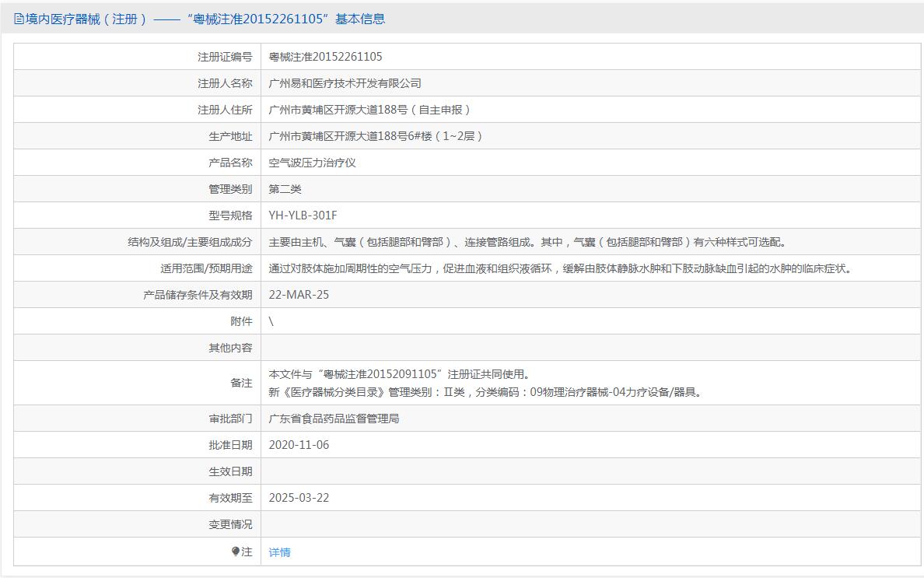Select the value 22-MAR-25
Image resolution: width=924 pixels, height=578 pixels.
click(299, 295)
